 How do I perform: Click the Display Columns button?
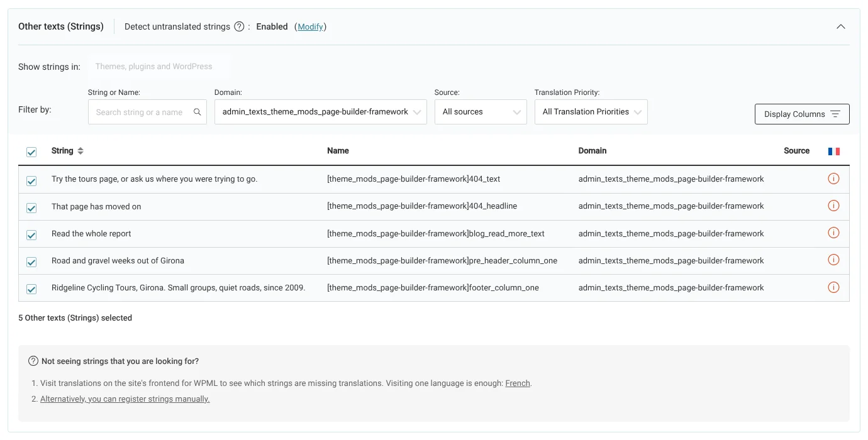802,114
